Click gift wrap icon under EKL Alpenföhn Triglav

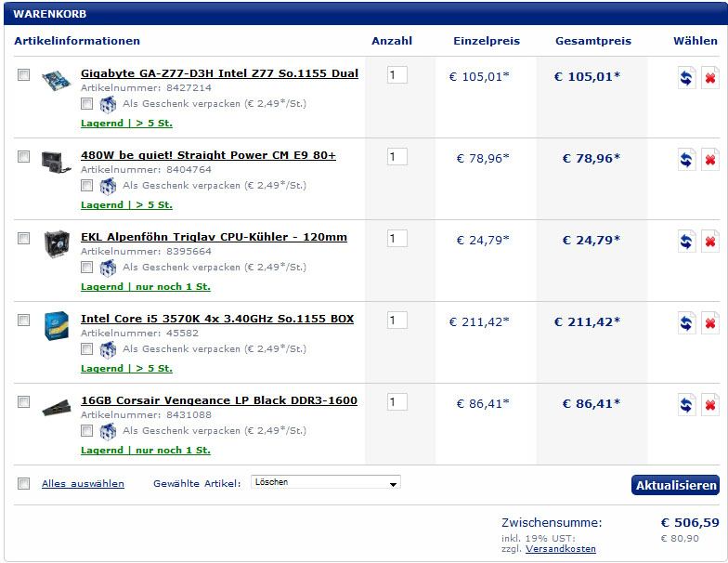click(108, 268)
